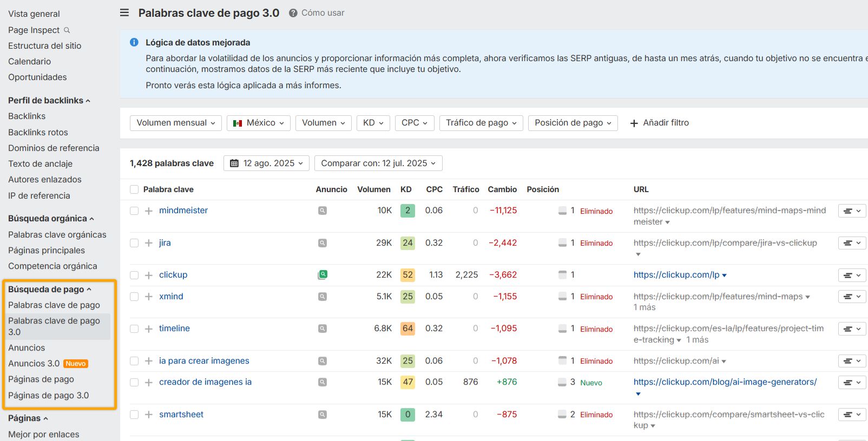Image resolution: width=868 pixels, height=441 pixels.
Task: Check the ia para crear imagenes checkbox
Action: click(x=134, y=361)
